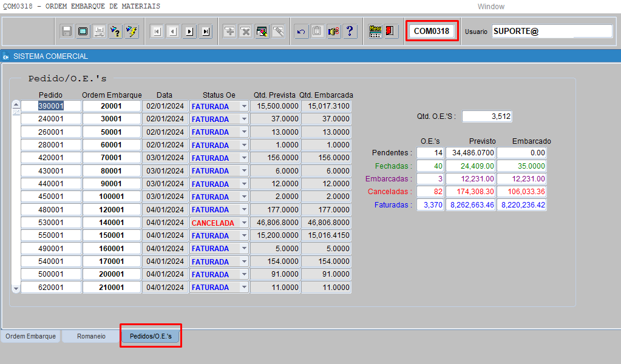Click Faturadas Previsto 8,262,663.46 field
The height and width of the screenshot is (364, 621).
click(470, 204)
